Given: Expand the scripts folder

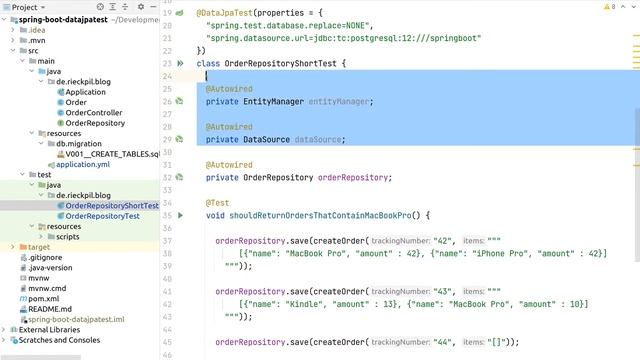Looking at the screenshot, I should pyautogui.click(x=41, y=236).
